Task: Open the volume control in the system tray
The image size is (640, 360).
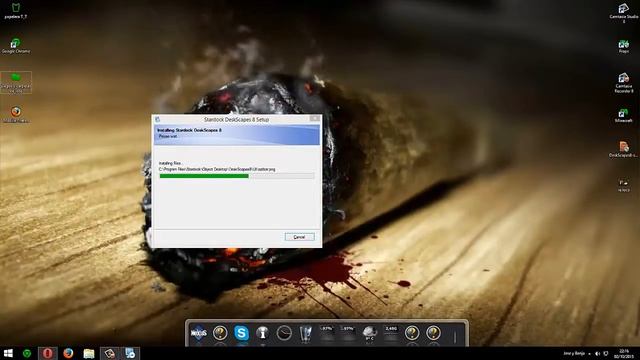Action: (598, 353)
